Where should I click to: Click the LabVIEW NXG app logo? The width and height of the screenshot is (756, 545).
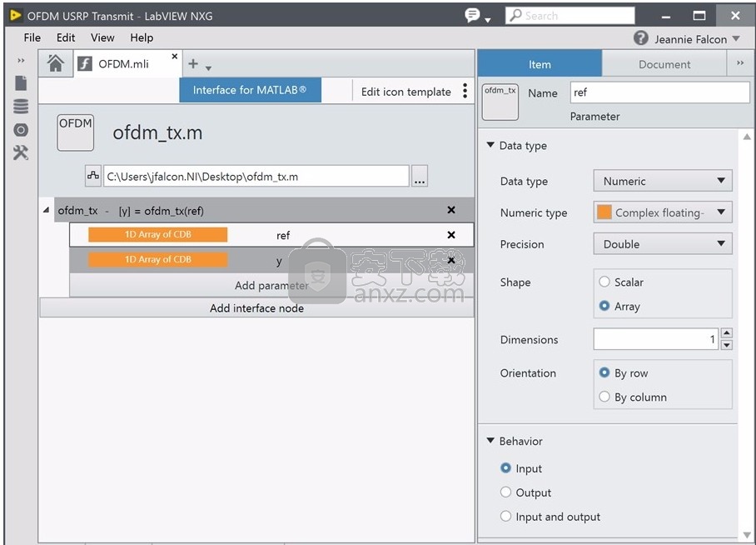16,16
